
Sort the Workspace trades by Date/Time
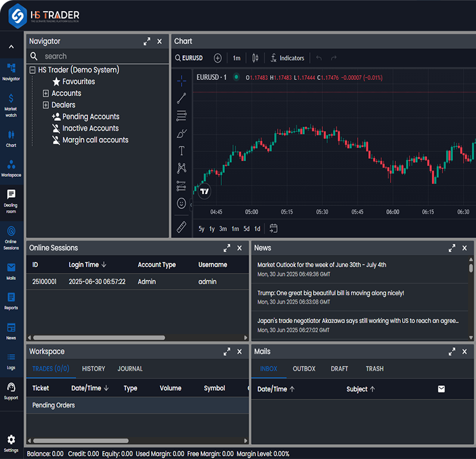(90, 388)
